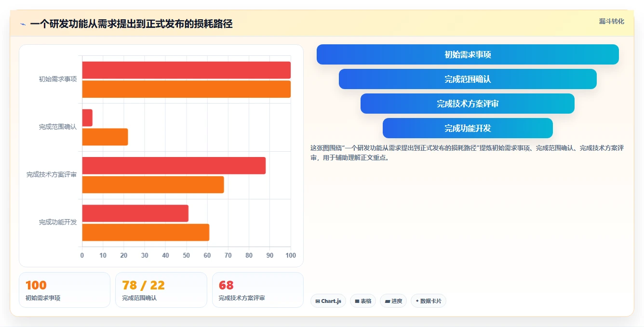Open the 68 完成技术方案评审 data card

point(258,290)
